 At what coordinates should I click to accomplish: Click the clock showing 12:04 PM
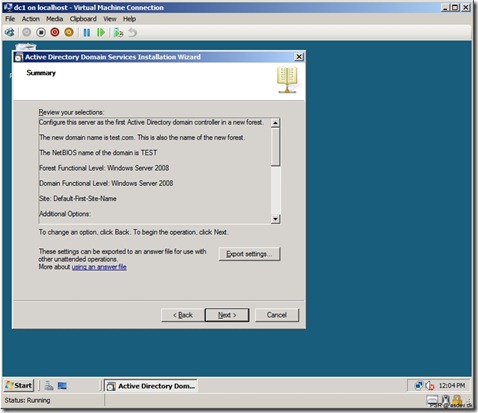[x=452, y=386]
